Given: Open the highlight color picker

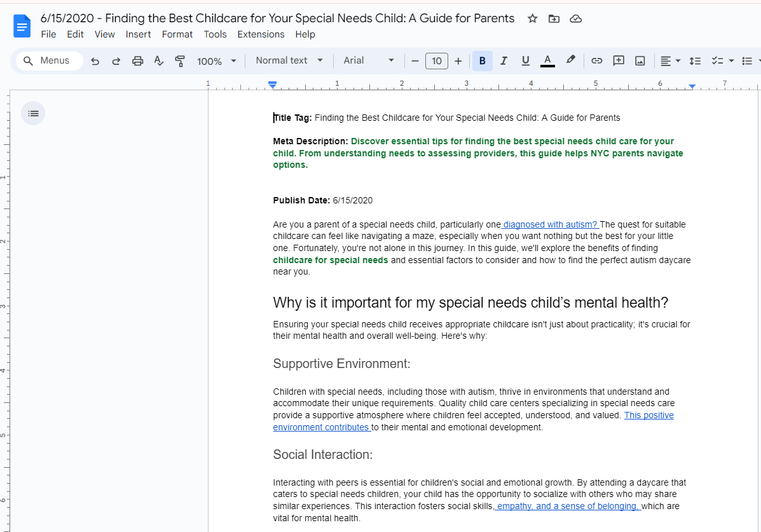Looking at the screenshot, I should click(570, 60).
